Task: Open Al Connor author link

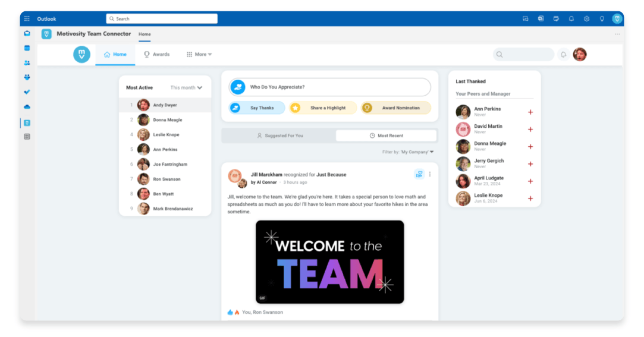Action: [266, 182]
